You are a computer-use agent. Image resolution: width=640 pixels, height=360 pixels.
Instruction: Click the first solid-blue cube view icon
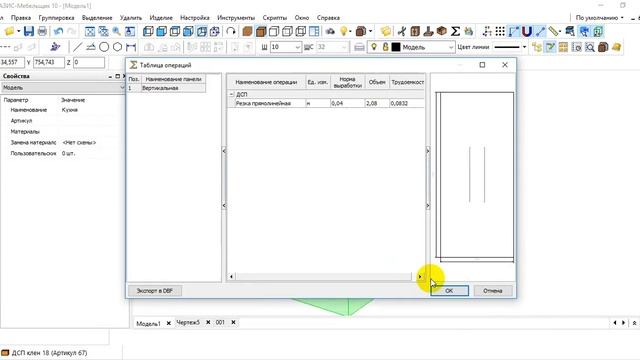(x=162, y=31)
